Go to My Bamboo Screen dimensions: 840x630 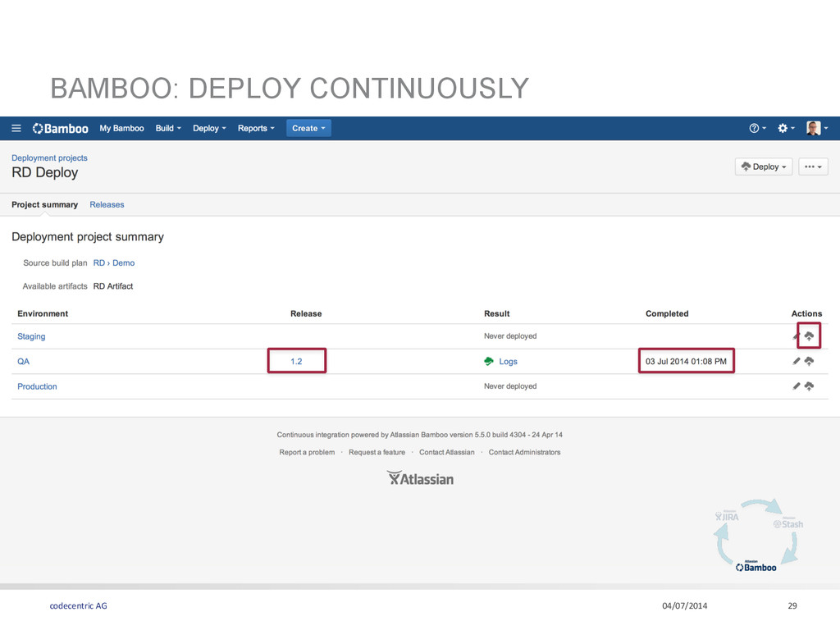pyautogui.click(x=121, y=129)
